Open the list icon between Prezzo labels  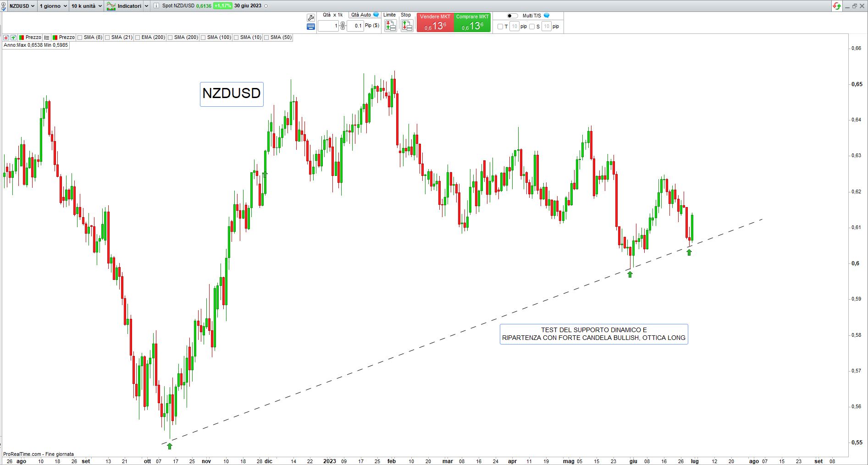pyautogui.click(x=46, y=38)
